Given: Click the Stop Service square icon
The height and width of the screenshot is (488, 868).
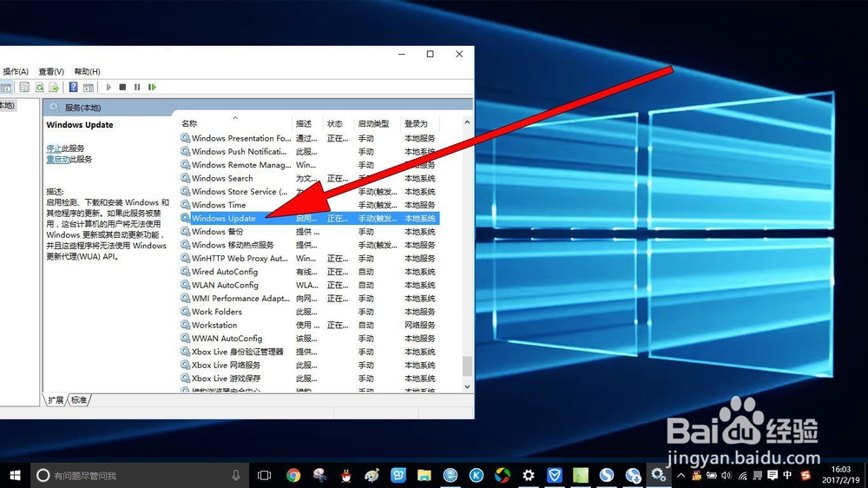Looking at the screenshot, I should click(123, 87).
